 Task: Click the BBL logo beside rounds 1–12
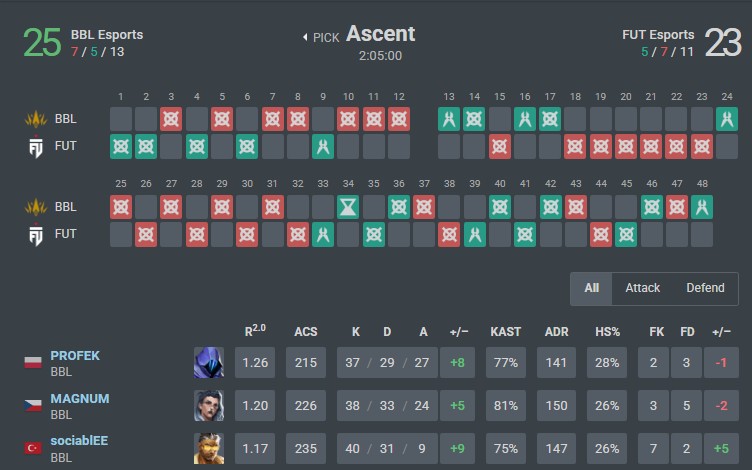tap(36, 119)
